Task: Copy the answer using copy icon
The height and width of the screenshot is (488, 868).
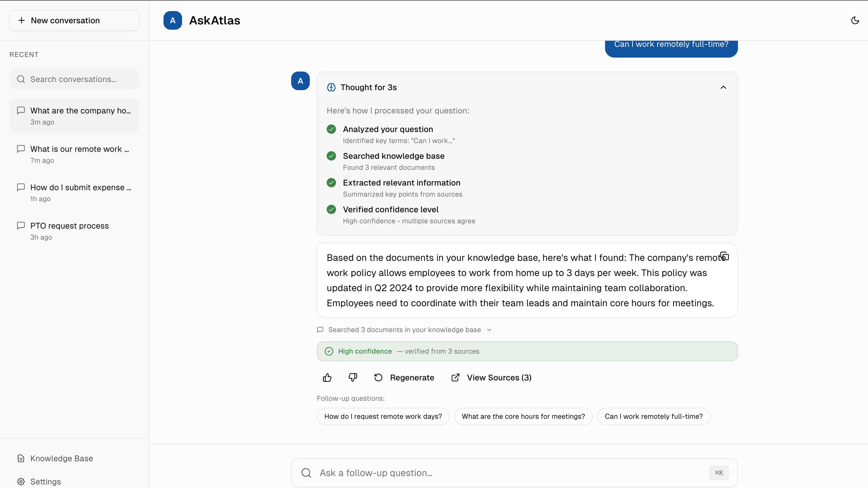Action: [725, 257]
